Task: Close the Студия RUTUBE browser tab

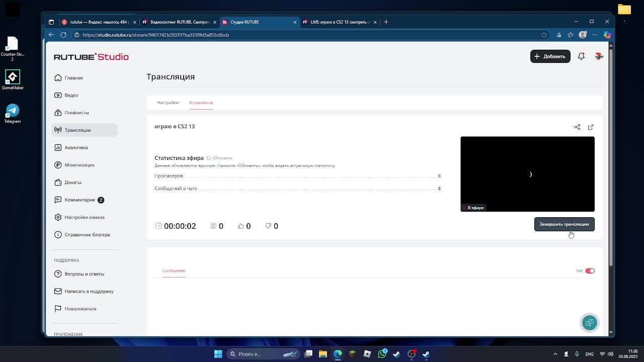Action: click(x=295, y=22)
